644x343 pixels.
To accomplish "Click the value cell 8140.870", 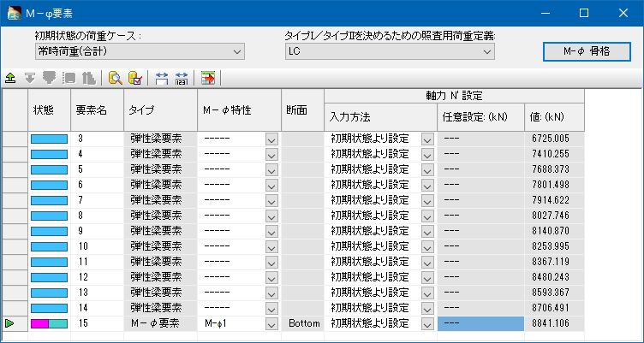I will pos(554,232).
